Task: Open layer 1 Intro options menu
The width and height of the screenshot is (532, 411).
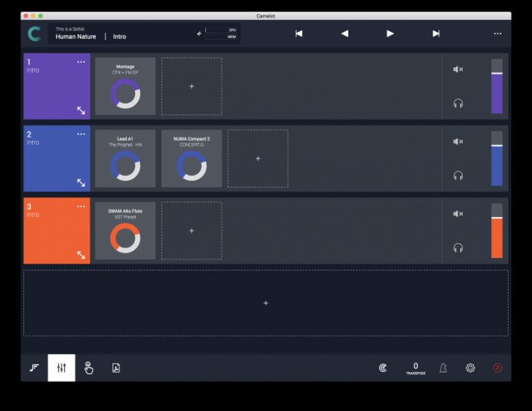Action: pyautogui.click(x=81, y=62)
